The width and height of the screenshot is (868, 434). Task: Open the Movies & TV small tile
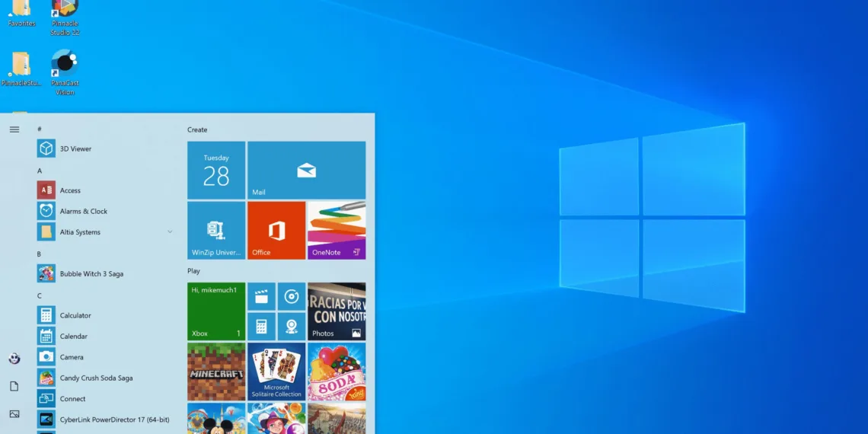(x=261, y=296)
